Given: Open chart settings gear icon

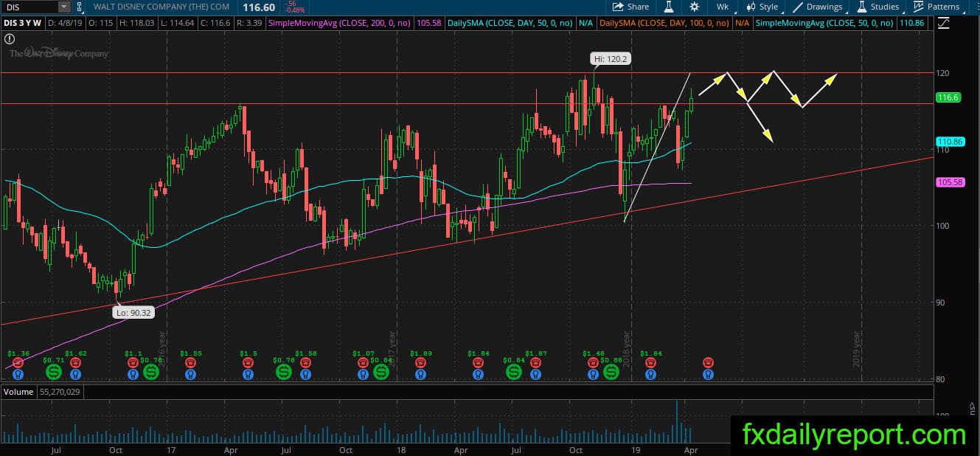Looking at the screenshot, I should point(695,7).
